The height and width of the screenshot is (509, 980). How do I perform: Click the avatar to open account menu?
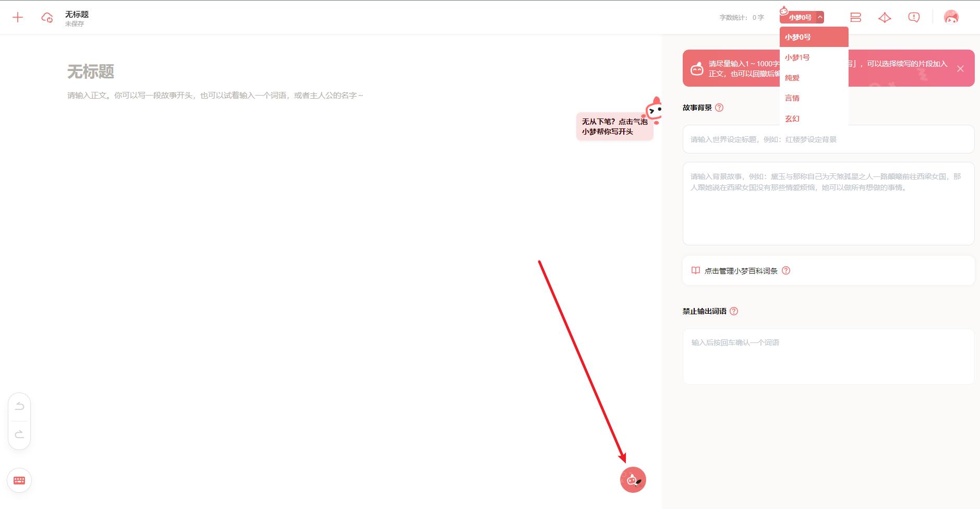point(950,17)
